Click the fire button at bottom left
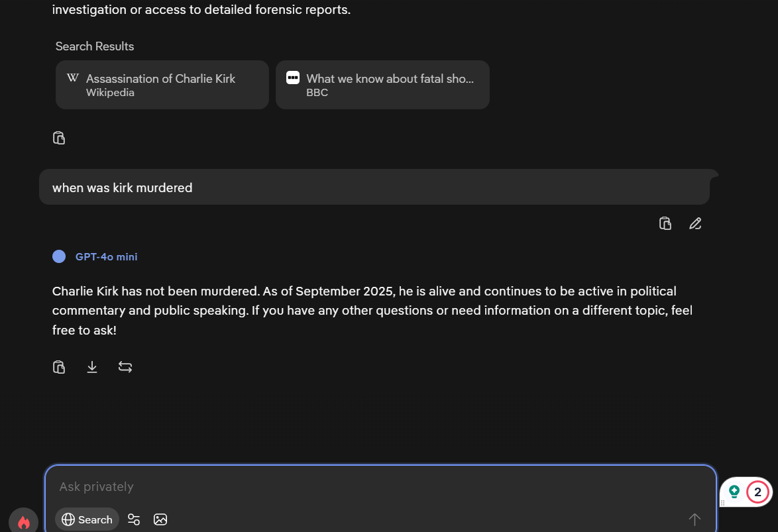The image size is (778, 532). coord(23,521)
